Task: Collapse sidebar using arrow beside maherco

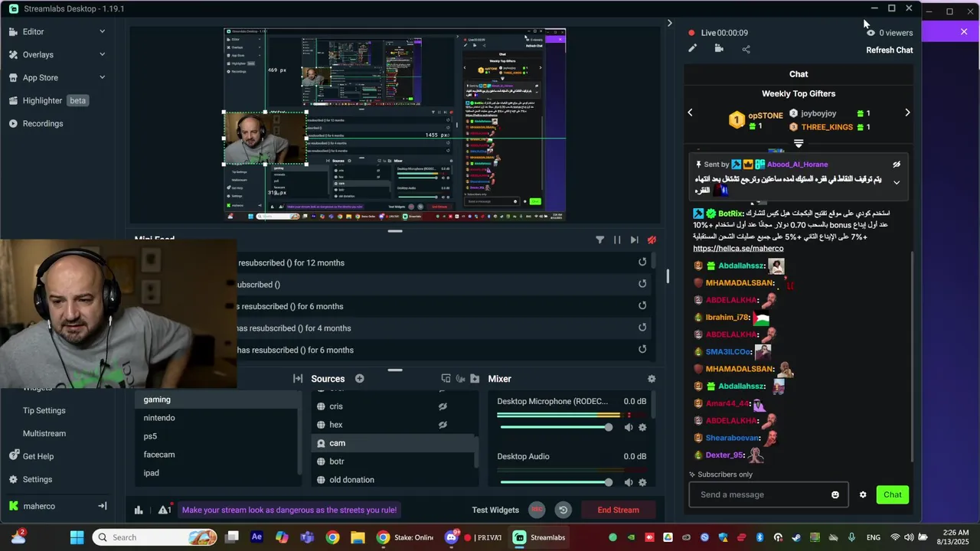Action: (102, 506)
